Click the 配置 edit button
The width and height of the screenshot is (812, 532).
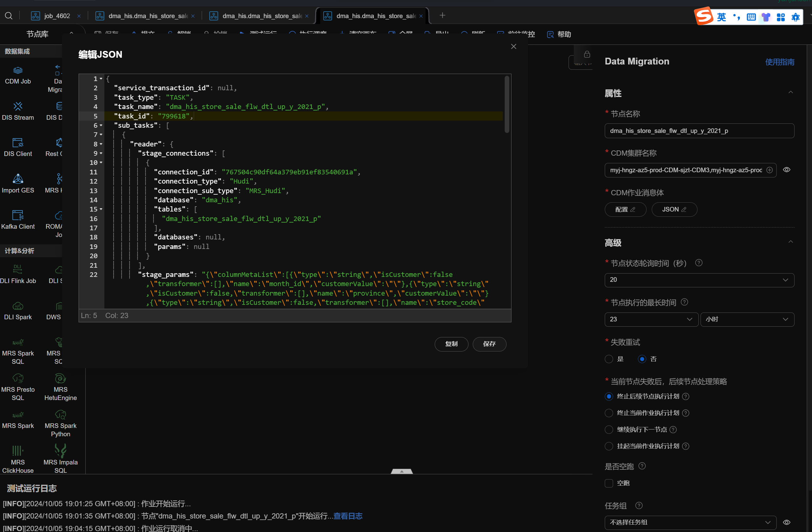point(625,210)
